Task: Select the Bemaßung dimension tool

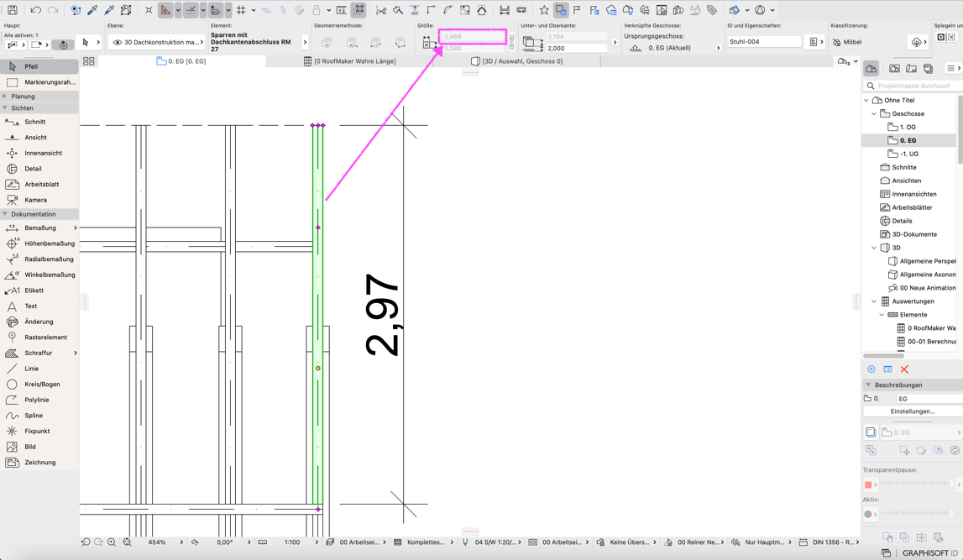Action: (x=39, y=228)
